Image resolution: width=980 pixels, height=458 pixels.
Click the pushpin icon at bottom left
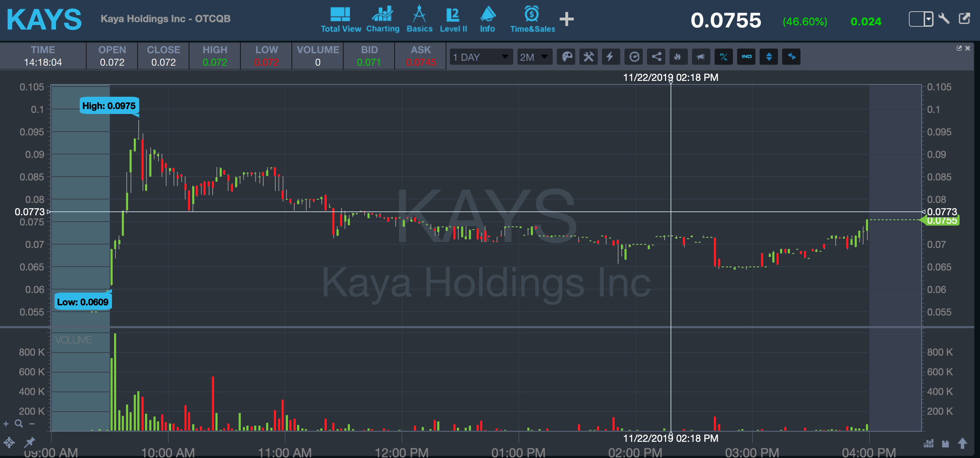click(29, 442)
